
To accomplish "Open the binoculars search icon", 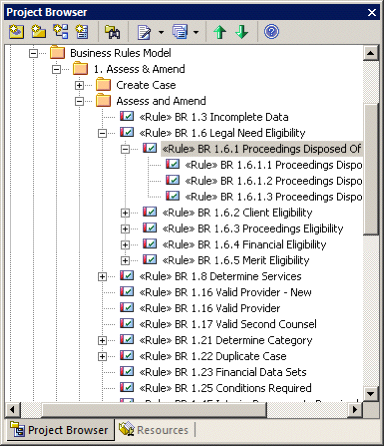I will tap(112, 32).
